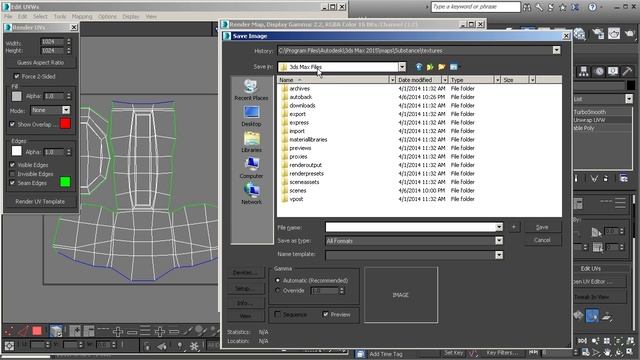
Task: Click the plus increment button next to File name
Action: [514, 227]
